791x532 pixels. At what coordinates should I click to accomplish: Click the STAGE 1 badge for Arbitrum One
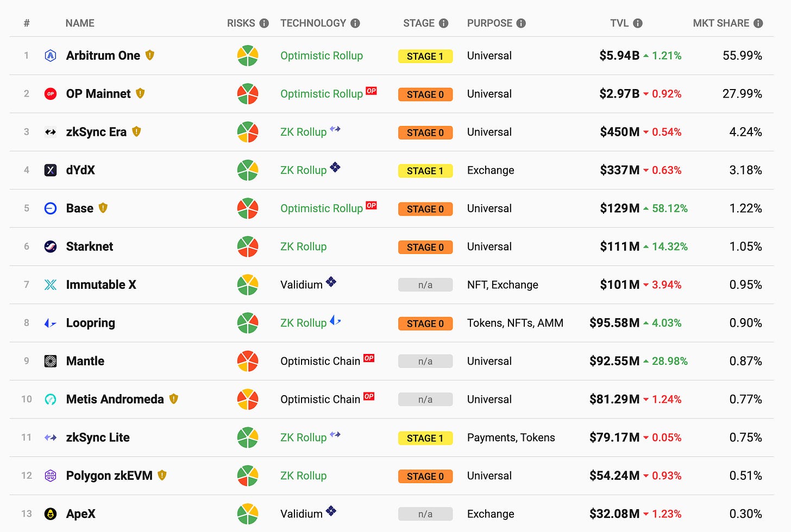pyautogui.click(x=425, y=56)
